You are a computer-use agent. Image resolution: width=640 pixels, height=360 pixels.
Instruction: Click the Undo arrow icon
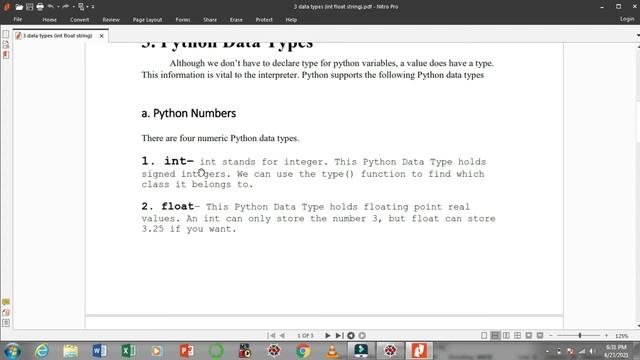click(x=51, y=7)
